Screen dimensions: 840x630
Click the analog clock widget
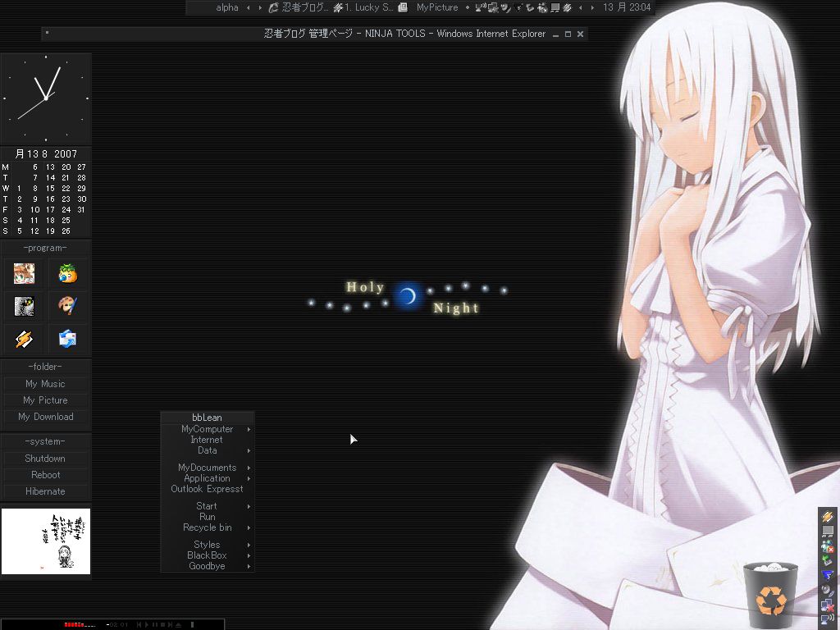pyautogui.click(x=46, y=98)
